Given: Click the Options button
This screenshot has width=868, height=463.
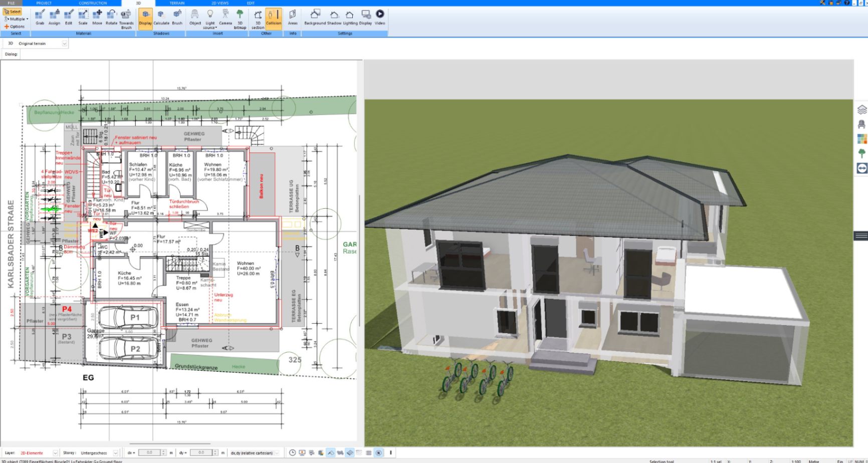Looking at the screenshot, I should click(x=15, y=27).
